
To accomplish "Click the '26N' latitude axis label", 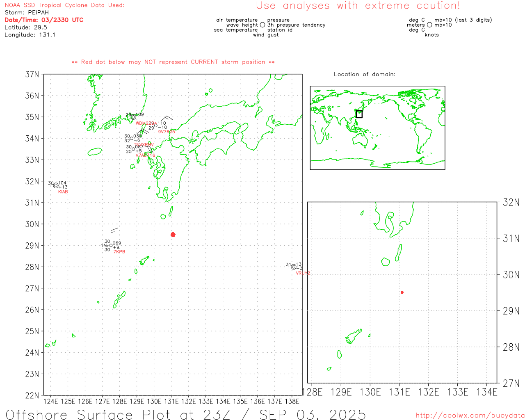I will tap(32, 310).
